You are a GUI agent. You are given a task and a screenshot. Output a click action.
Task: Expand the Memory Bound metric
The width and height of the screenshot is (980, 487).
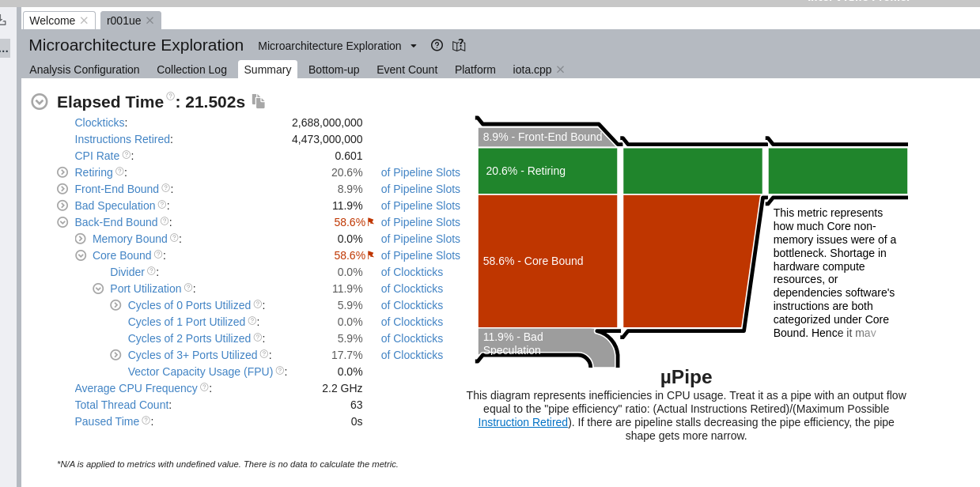[81, 239]
